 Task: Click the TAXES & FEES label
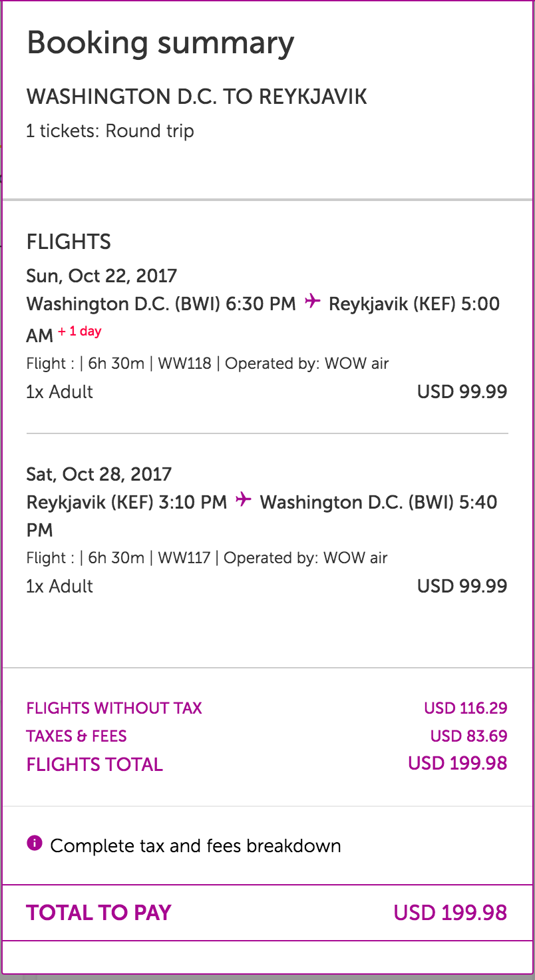(x=77, y=736)
